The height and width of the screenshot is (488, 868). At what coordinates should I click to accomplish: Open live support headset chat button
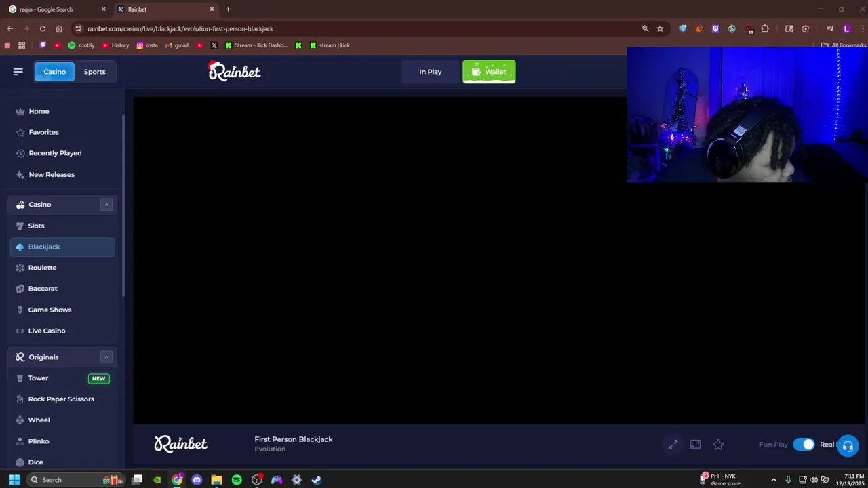[848, 446]
